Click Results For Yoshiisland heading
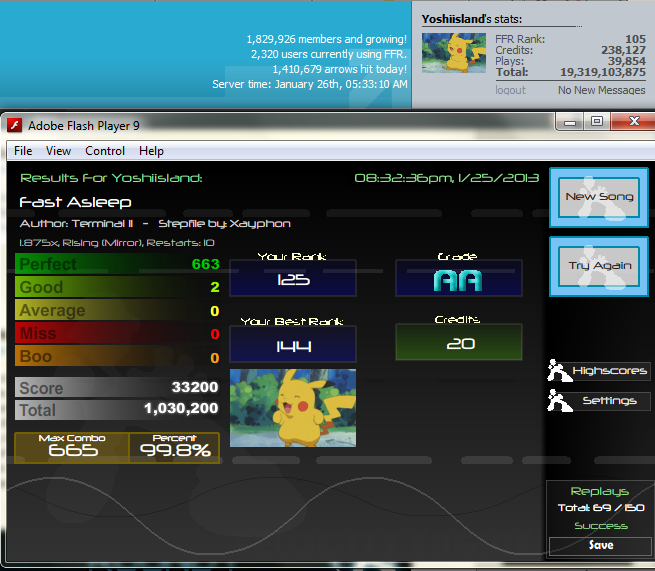655x571 pixels. pyautogui.click(x=111, y=178)
